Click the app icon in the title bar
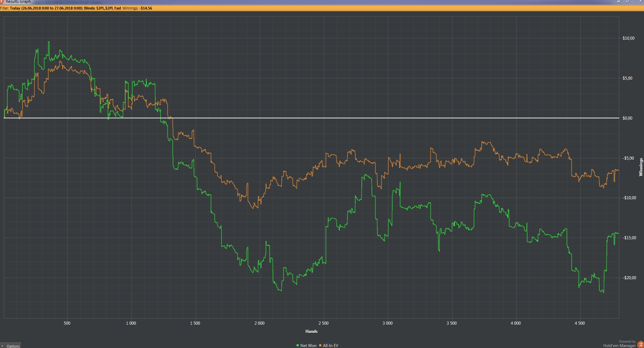This screenshot has height=348, width=644. [2, 2]
